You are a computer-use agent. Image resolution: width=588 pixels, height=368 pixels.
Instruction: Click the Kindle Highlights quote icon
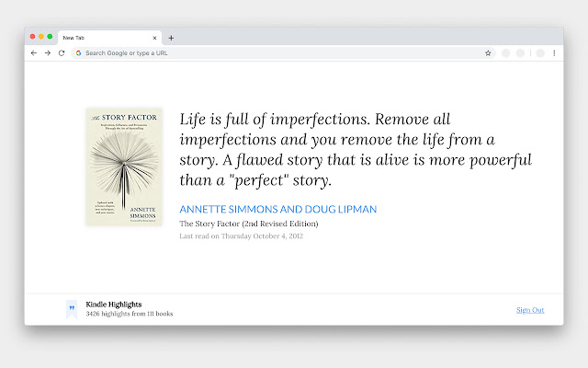[72, 309]
